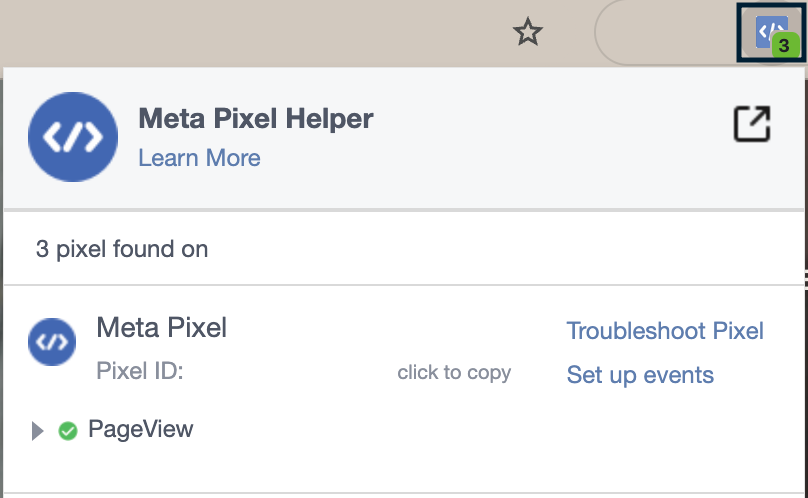
Task: Click the Meta Pixel Helper extension toolbar icon
Action: coord(771,32)
